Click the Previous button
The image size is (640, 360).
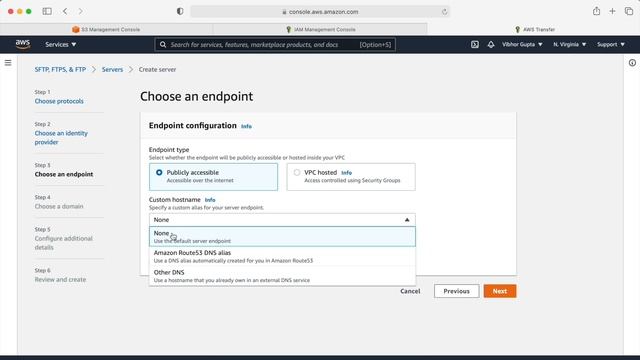pyautogui.click(x=456, y=291)
